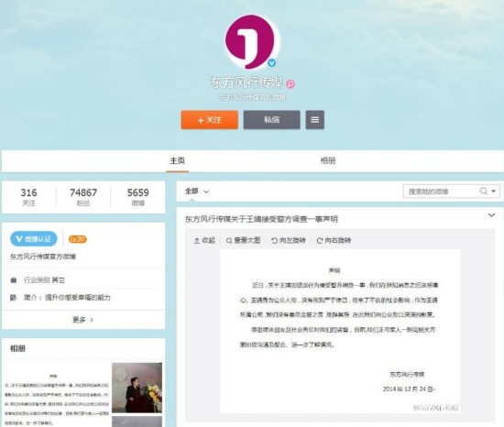Click the 东方风行传媒 account name
The width and height of the screenshot is (504, 427).
[x=247, y=82]
